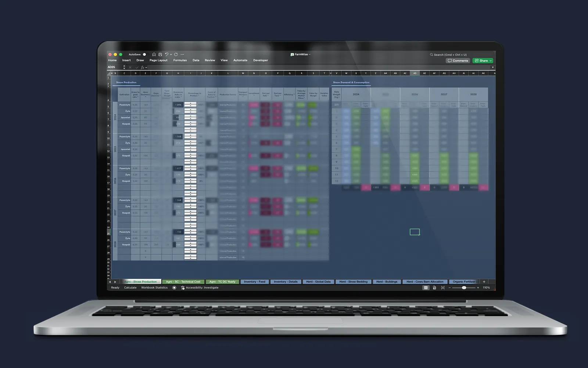The height and width of the screenshot is (368, 588).
Task: Open the Herd - Global Data sheet
Action: pos(318,282)
